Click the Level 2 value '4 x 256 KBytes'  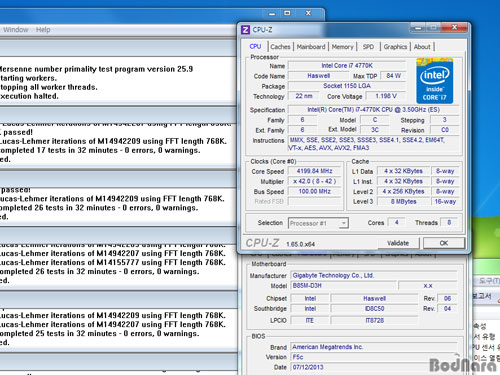tap(403, 191)
